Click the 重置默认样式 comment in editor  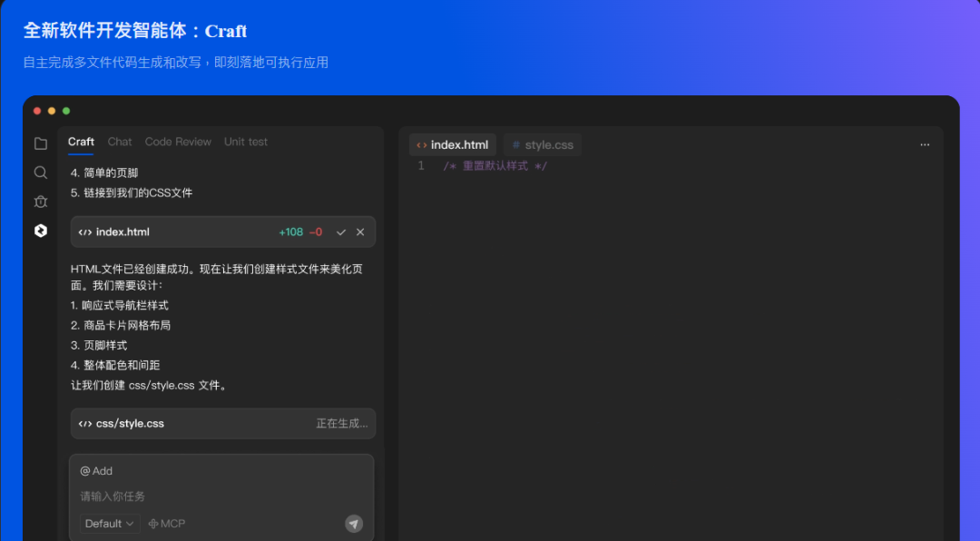click(x=495, y=166)
